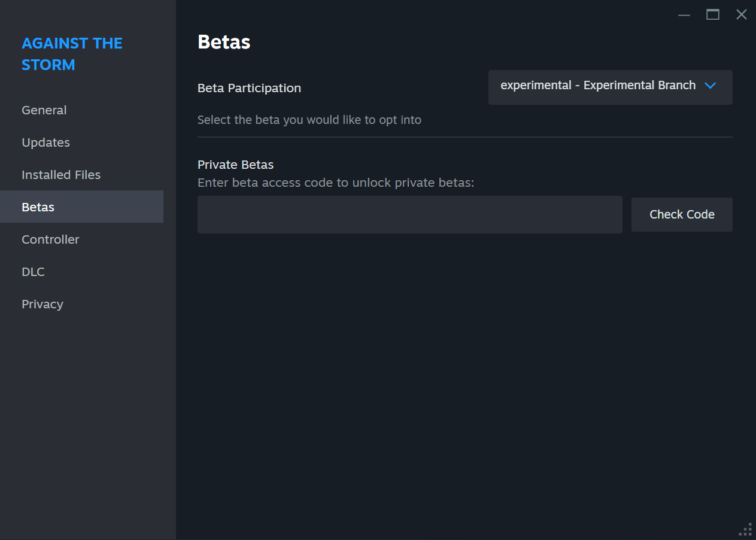Click the beta access code input field

(409, 214)
